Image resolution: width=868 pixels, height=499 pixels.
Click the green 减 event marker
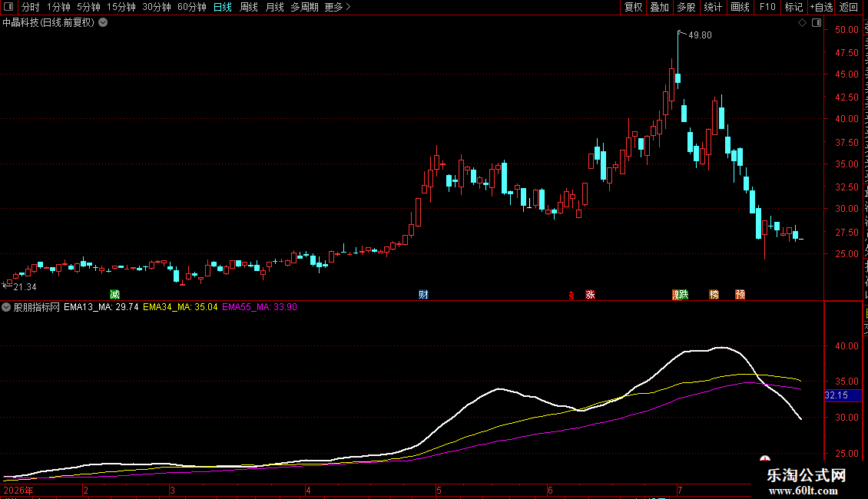114,294
